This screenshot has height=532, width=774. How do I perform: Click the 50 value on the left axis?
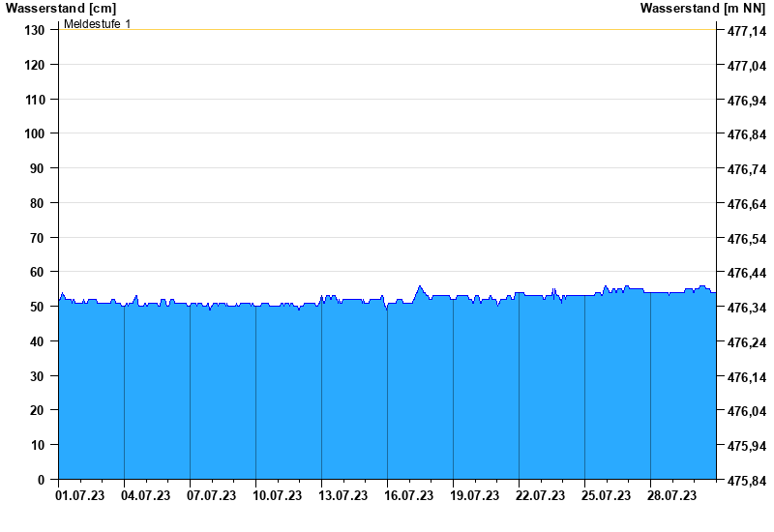point(38,307)
